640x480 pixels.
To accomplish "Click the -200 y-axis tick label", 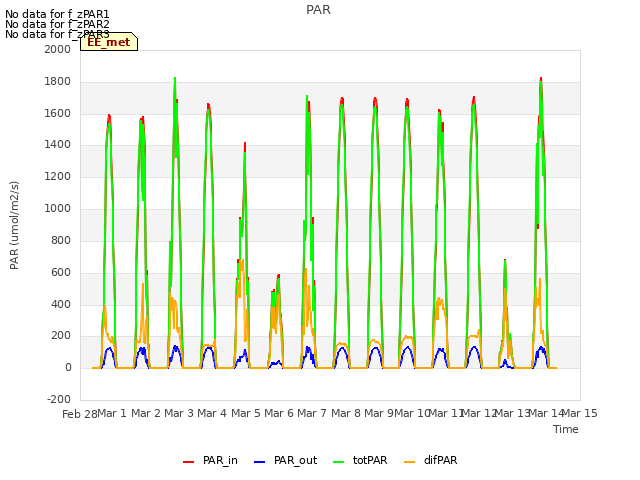I will click(59, 400).
